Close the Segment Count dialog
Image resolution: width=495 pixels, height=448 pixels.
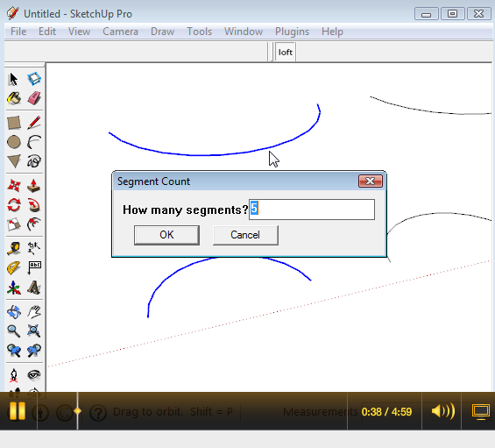tap(371, 181)
